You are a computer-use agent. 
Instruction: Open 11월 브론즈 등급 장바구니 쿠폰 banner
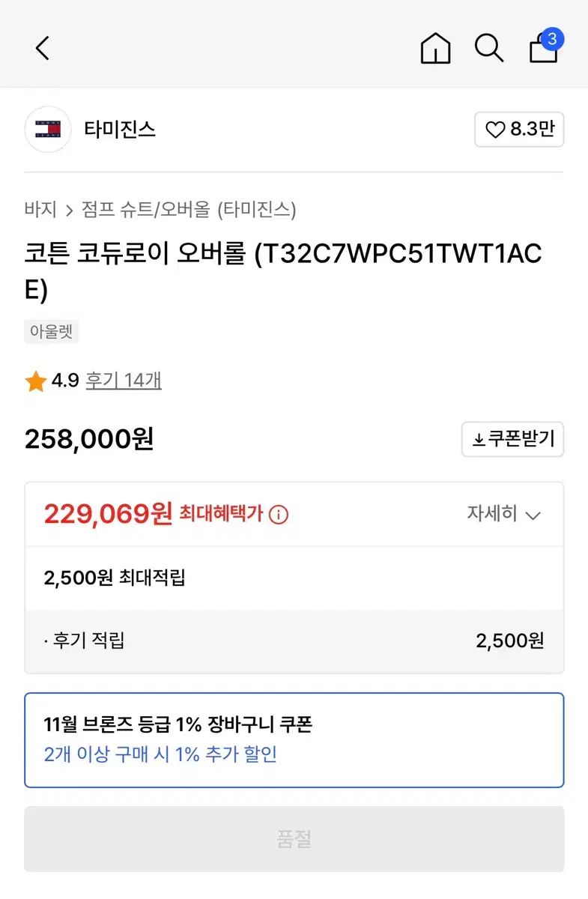(178, 724)
